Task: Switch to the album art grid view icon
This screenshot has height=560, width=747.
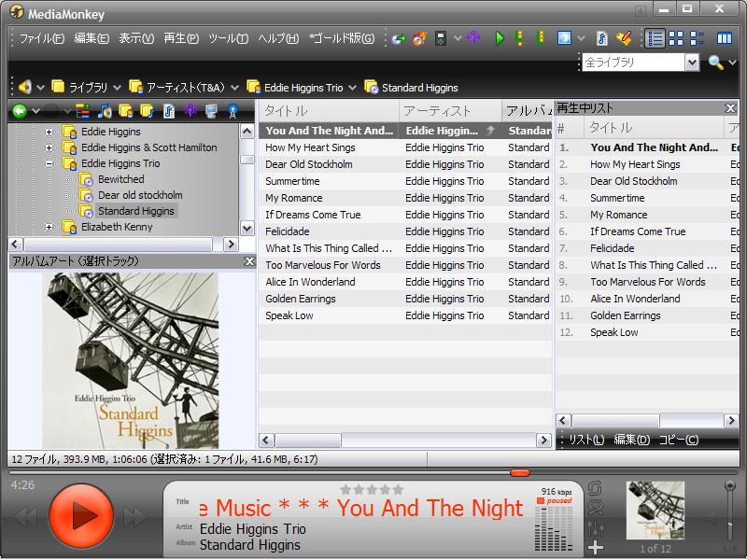Action: [x=675, y=38]
